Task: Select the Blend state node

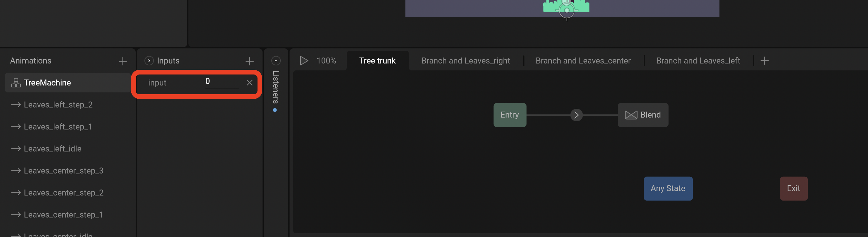Action: coord(643,115)
